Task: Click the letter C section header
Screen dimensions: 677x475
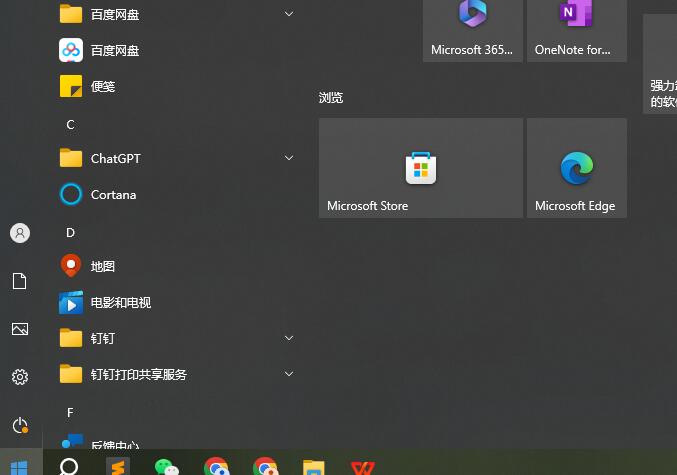Action: pyautogui.click(x=71, y=125)
